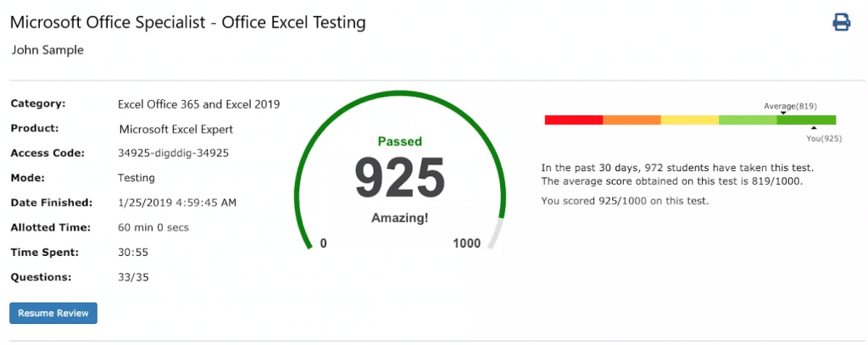Image resolution: width=868 pixels, height=345 pixels.
Task: Click the Resume Review button
Action: (x=53, y=313)
